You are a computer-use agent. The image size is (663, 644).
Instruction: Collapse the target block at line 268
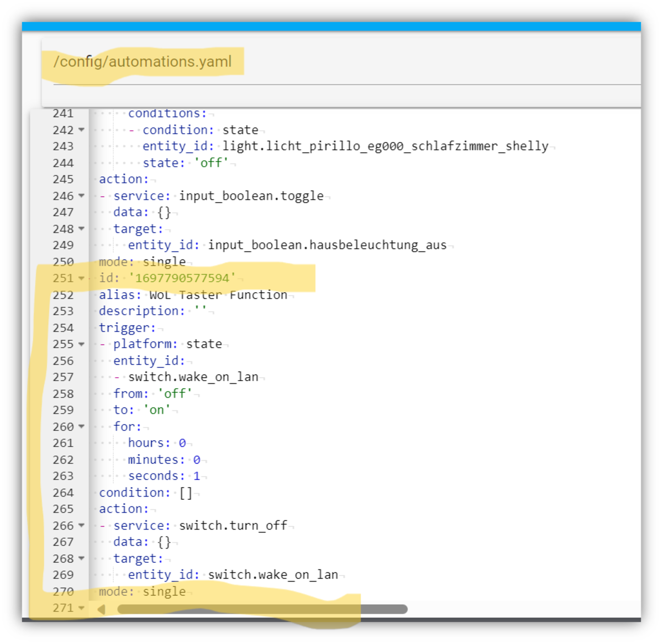82,559
